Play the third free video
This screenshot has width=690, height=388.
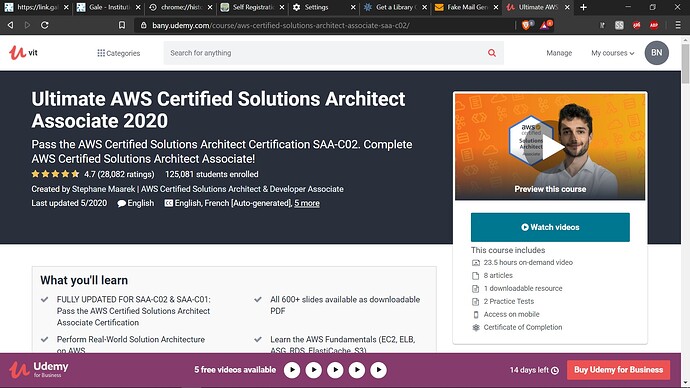click(x=335, y=370)
